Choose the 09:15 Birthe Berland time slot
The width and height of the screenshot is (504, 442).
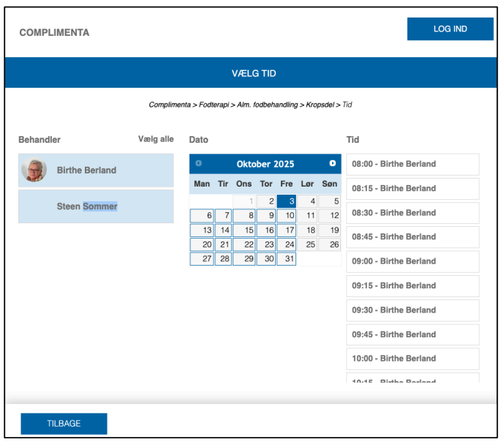tap(413, 285)
